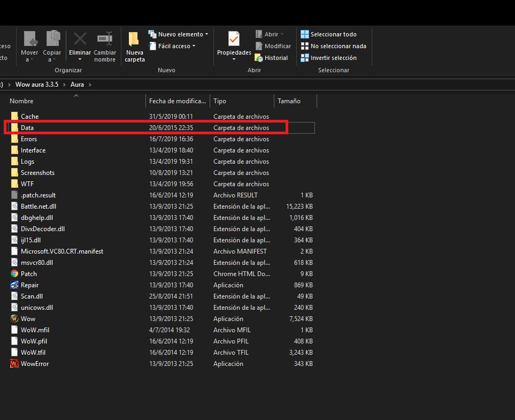Sort by Fecha de modificación column header
The height and width of the screenshot is (420, 515).
(x=178, y=101)
